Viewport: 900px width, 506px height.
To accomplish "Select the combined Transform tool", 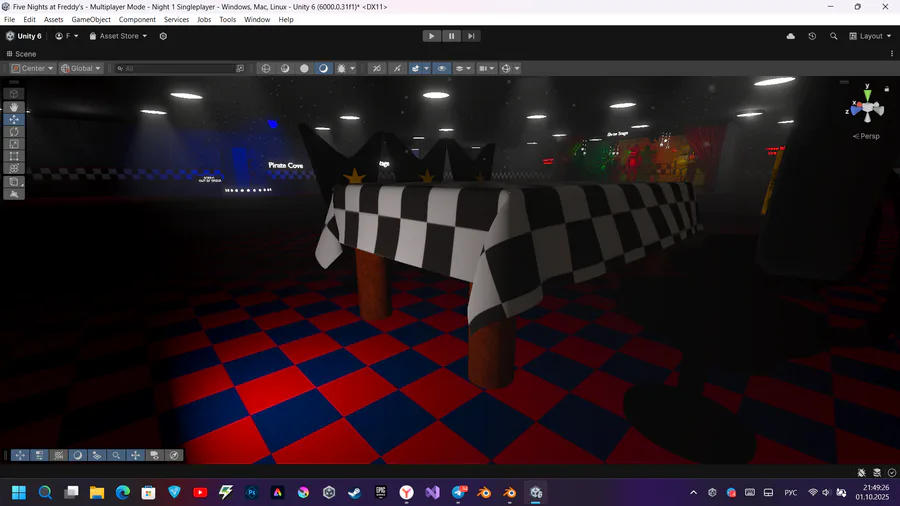I will 14,168.
